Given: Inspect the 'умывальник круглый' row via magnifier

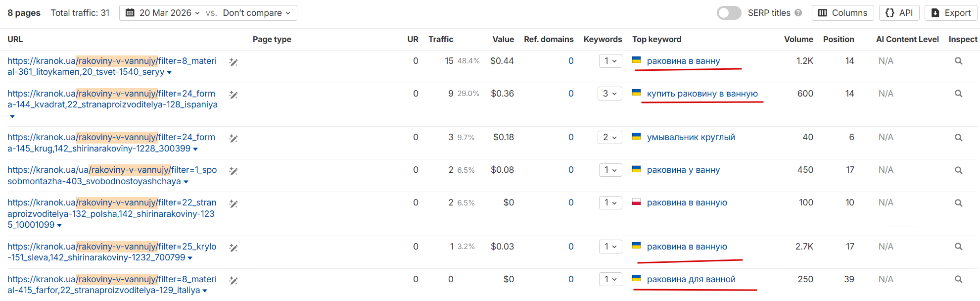Looking at the screenshot, I should click(958, 138).
